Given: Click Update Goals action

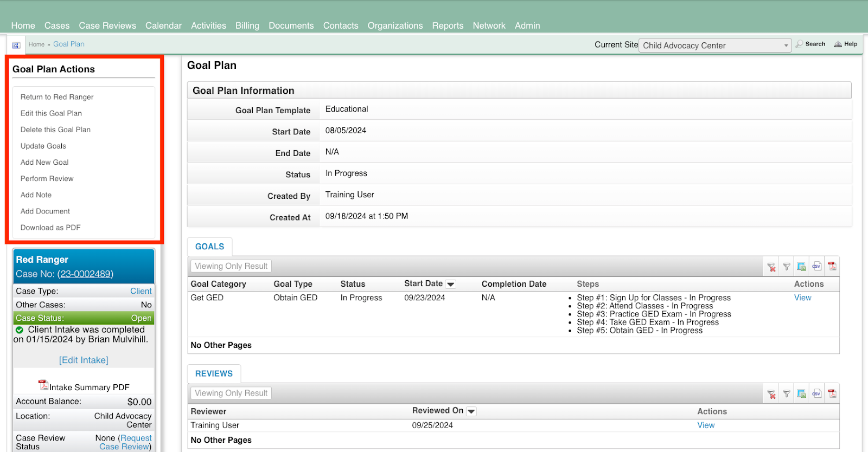Looking at the screenshot, I should tap(43, 146).
